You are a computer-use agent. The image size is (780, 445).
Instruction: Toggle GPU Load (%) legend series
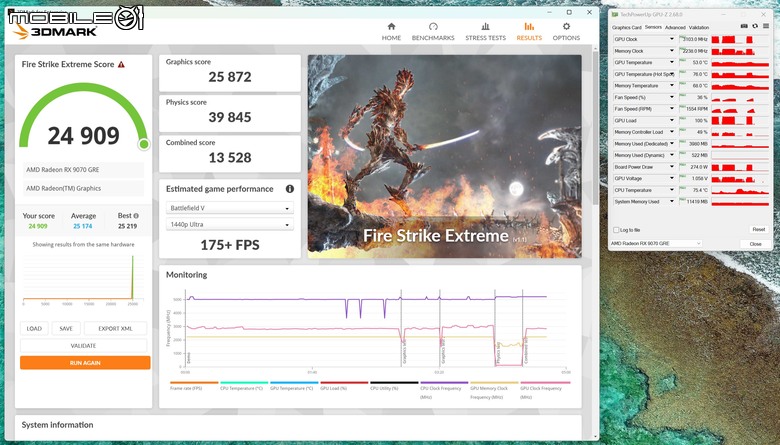tap(344, 386)
